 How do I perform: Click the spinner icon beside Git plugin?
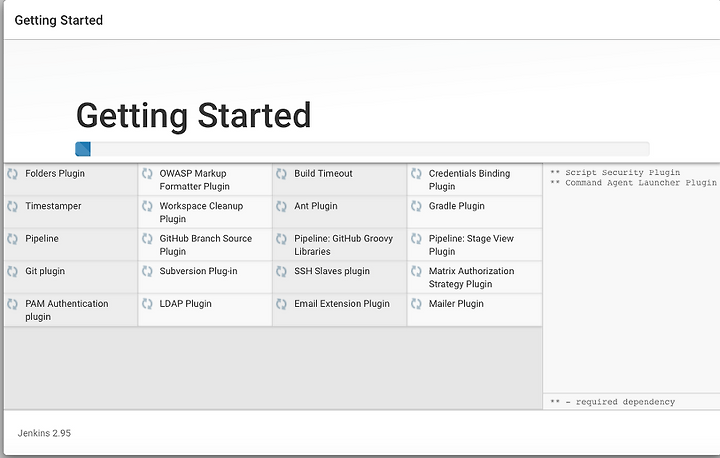12,271
